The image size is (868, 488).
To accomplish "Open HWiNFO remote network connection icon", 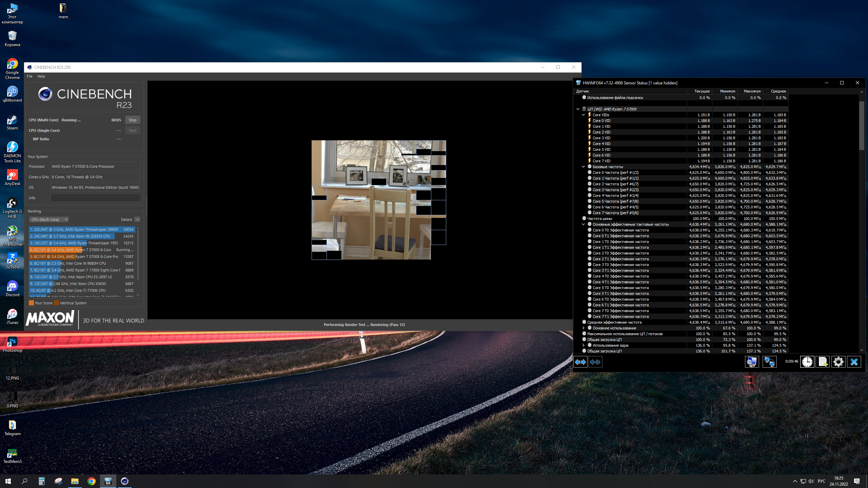I will pyautogui.click(x=769, y=362).
